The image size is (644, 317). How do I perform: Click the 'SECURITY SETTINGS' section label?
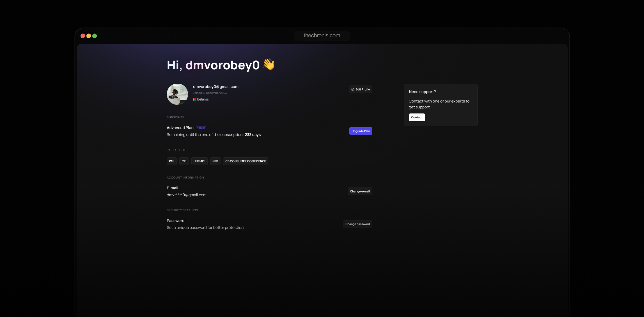pos(182,210)
